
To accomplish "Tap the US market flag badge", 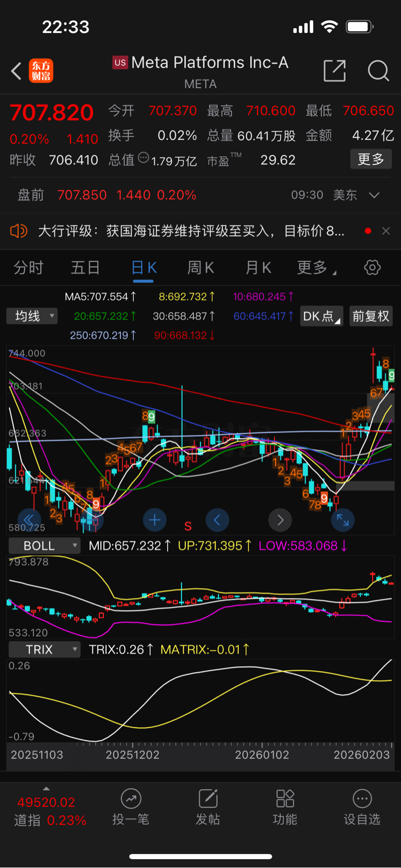I will (x=120, y=63).
